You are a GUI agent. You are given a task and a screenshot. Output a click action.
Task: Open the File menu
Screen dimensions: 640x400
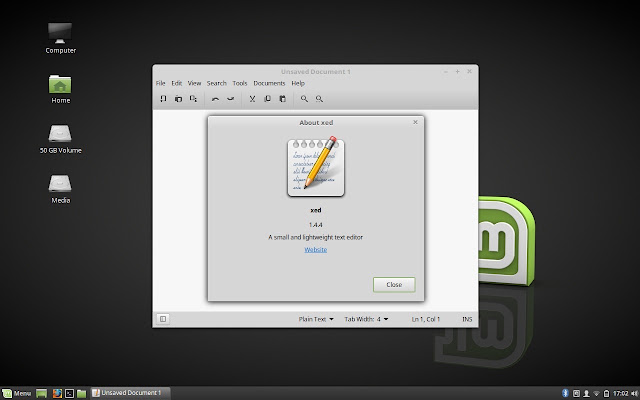click(160, 83)
